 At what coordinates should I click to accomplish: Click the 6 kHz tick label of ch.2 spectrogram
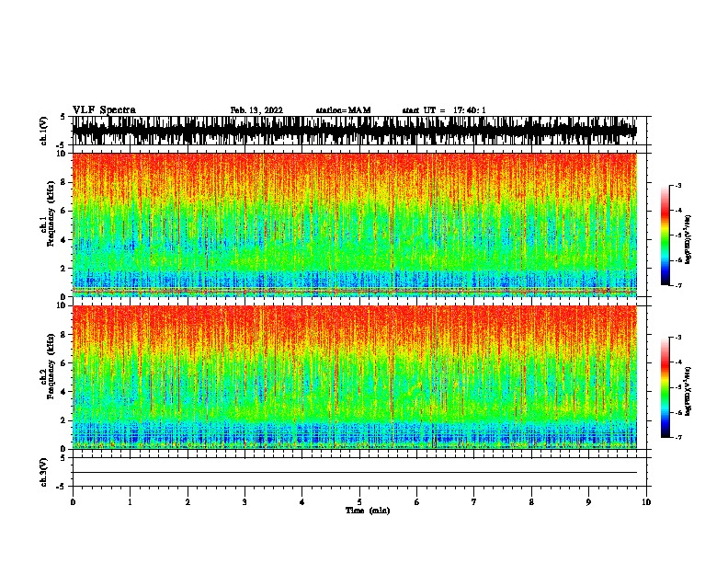tap(63, 362)
